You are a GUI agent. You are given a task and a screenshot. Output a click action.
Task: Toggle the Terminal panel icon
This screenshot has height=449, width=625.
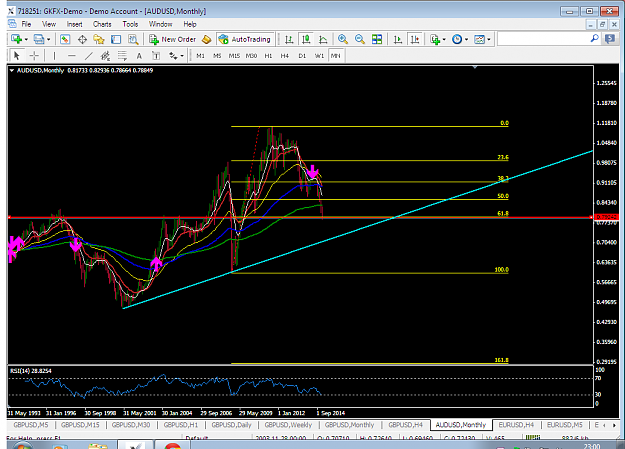pos(116,39)
